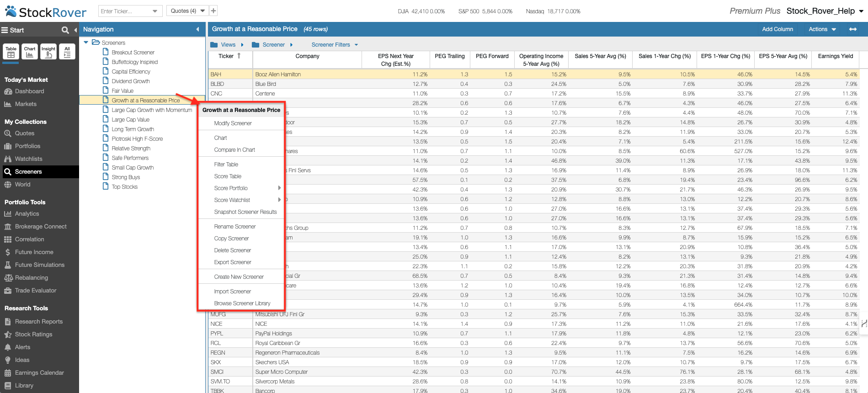Click the add quotes plus button
Screen dimensions: 868x393
coord(213,11)
